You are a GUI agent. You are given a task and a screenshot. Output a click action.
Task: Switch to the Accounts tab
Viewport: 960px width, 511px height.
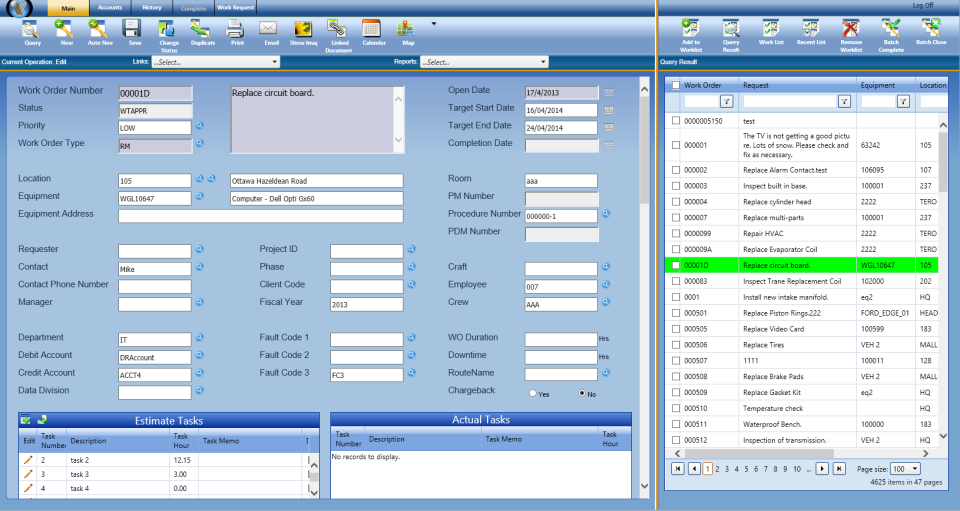click(x=110, y=7)
